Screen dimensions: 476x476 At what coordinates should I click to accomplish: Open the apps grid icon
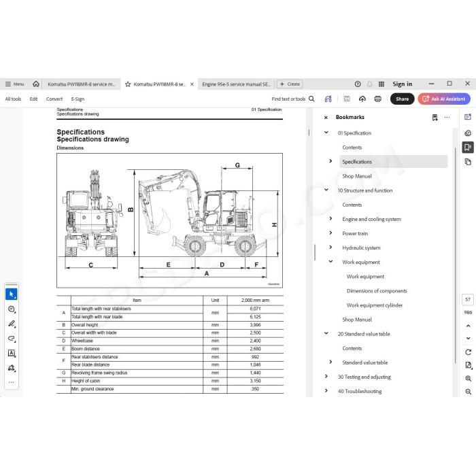(x=381, y=84)
